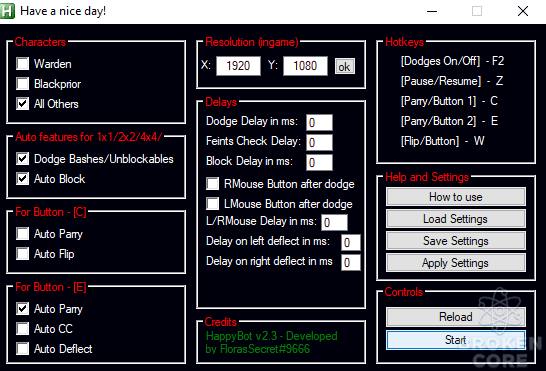Click the Dodge Delay in ms field
546x371 pixels.
pos(319,122)
